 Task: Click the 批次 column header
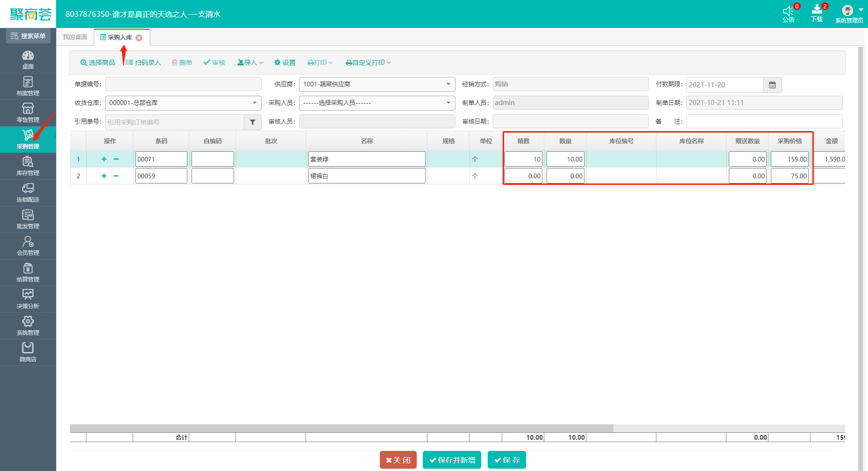pos(271,141)
